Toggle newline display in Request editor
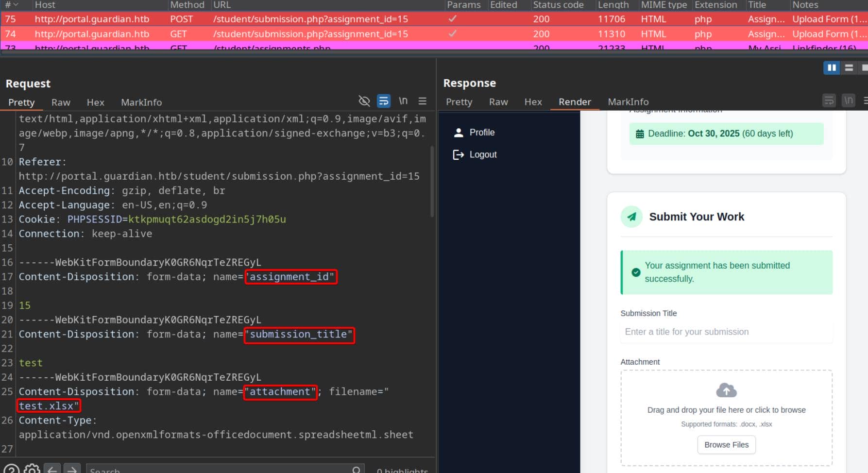Viewport: 868px width, 473px height. point(403,101)
